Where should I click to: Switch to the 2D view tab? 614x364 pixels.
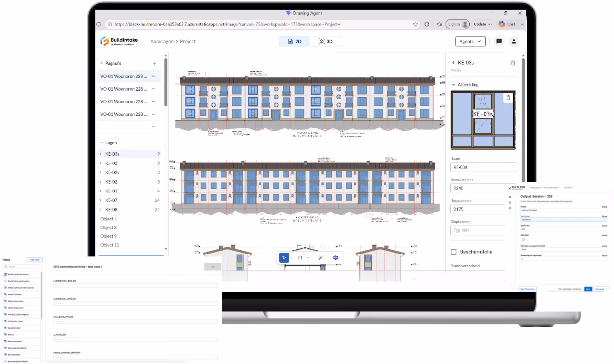click(294, 41)
